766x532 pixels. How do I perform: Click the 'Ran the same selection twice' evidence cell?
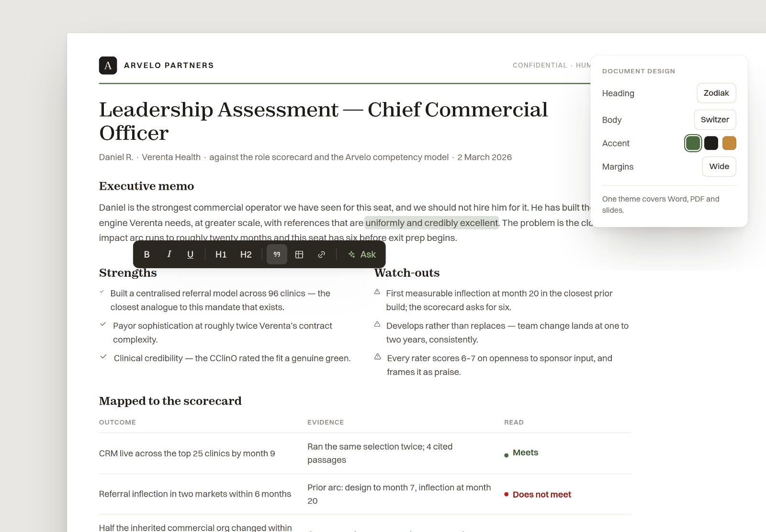tap(380, 453)
